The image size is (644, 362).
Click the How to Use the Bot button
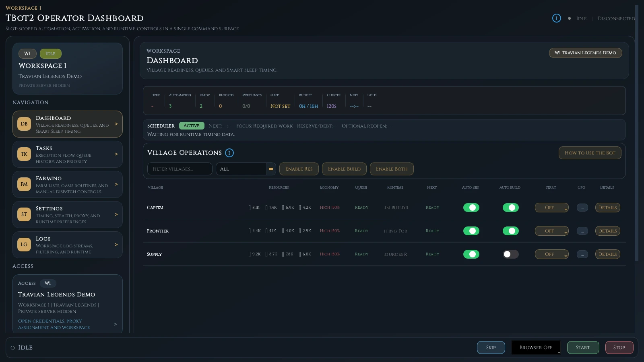coord(590,153)
